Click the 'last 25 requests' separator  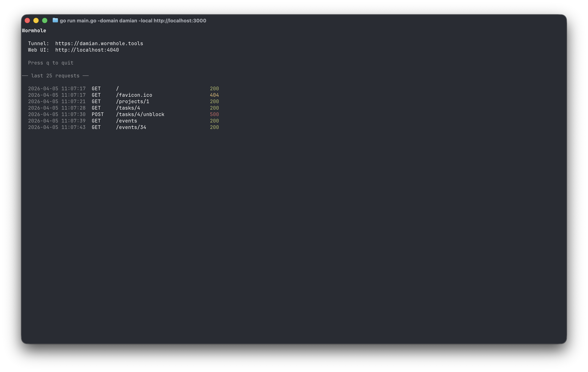tap(55, 76)
